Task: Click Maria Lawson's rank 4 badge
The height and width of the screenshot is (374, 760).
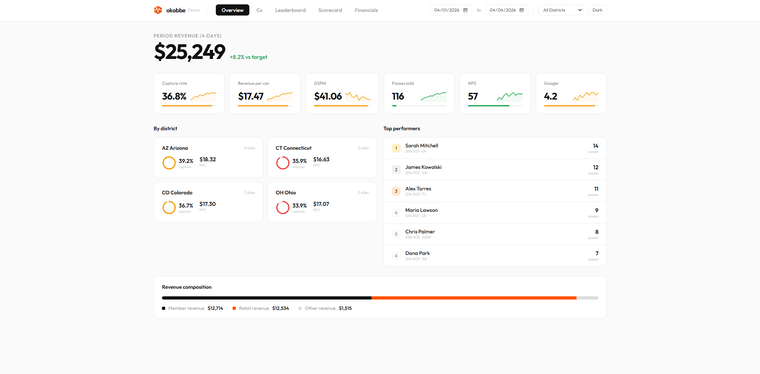Action: click(x=396, y=213)
